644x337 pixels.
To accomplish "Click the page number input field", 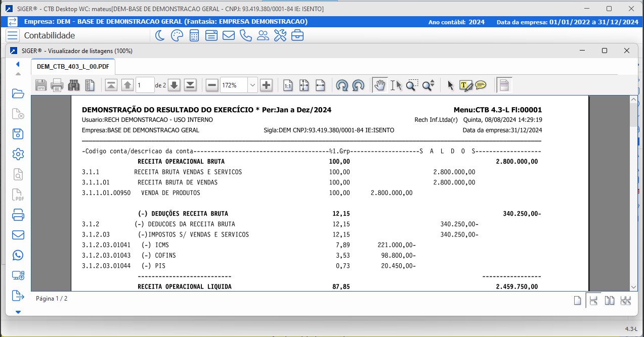I will click(145, 85).
